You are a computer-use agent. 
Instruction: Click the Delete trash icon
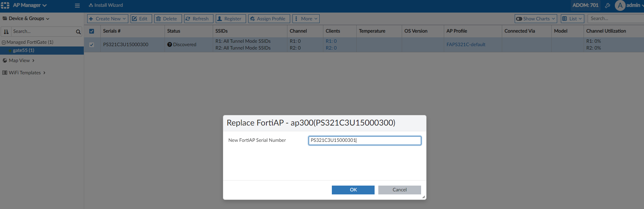coord(158,19)
